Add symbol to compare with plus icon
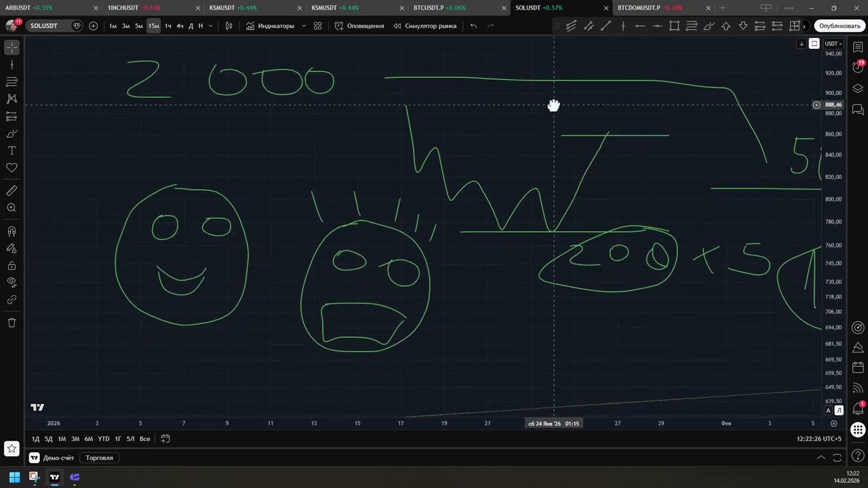The image size is (868, 488). [93, 26]
